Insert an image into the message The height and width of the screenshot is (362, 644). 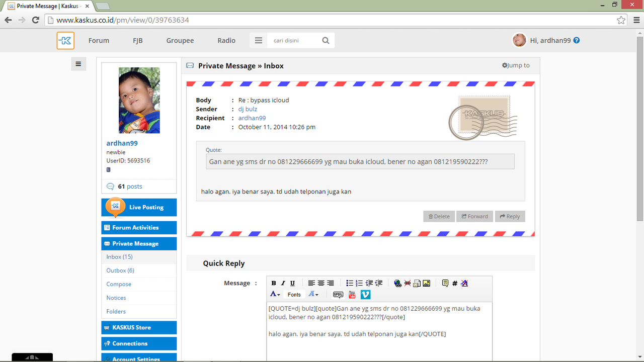click(x=426, y=283)
